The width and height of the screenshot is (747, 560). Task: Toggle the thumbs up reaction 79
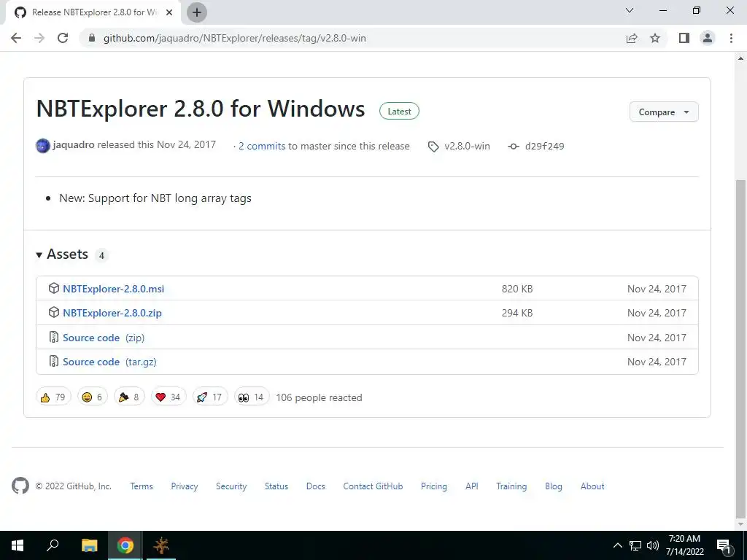(53, 397)
